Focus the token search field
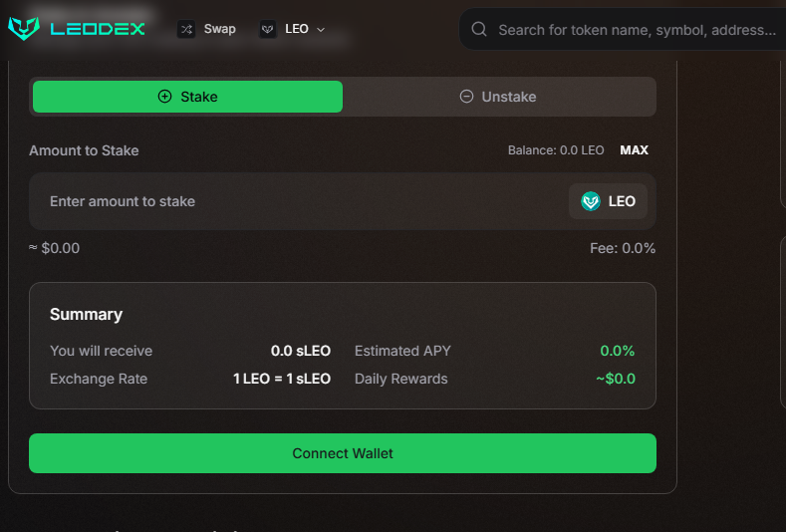 click(636, 30)
